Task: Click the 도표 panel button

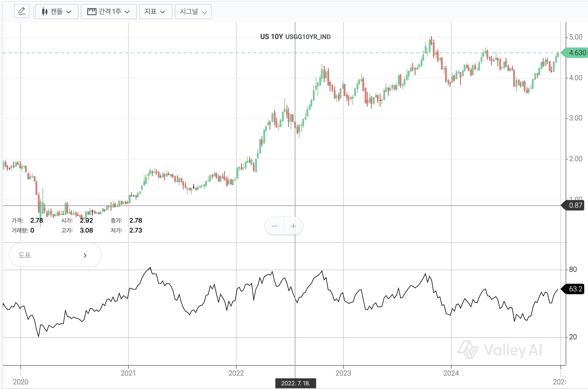Action: (55, 255)
